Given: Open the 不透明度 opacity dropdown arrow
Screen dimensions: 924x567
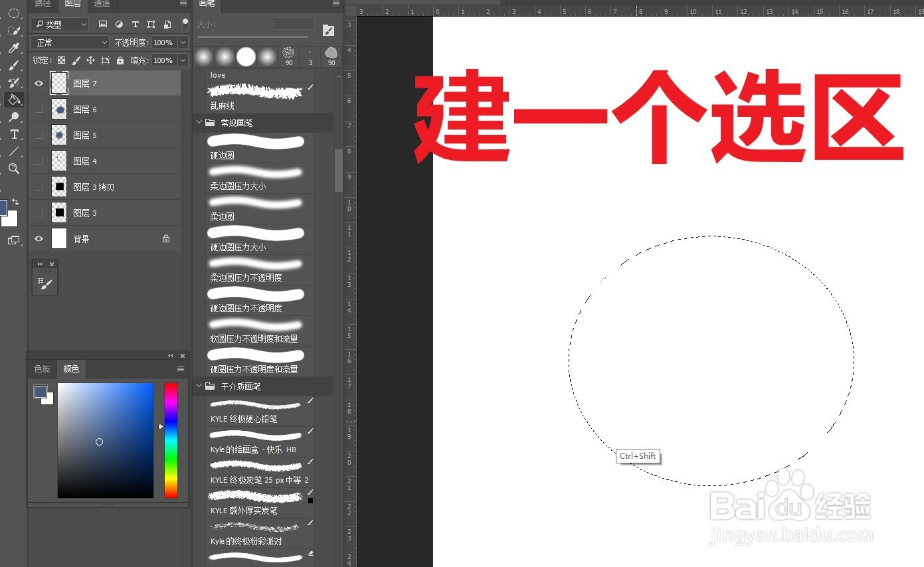Looking at the screenshot, I should [183, 42].
